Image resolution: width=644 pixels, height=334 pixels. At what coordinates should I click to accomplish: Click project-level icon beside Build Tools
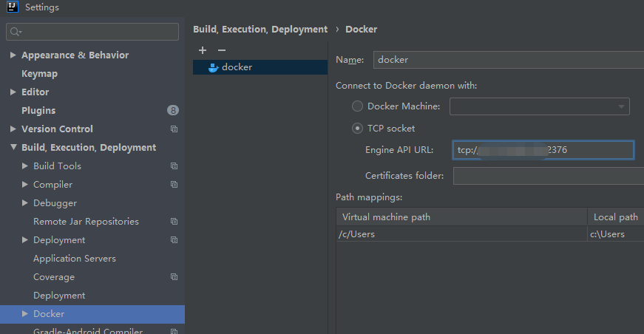coord(174,166)
